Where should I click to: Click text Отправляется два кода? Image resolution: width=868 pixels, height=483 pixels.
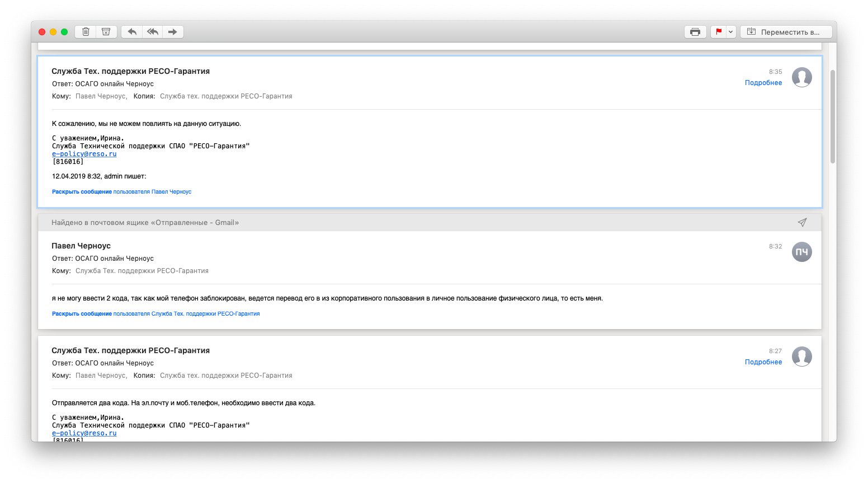click(x=91, y=403)
